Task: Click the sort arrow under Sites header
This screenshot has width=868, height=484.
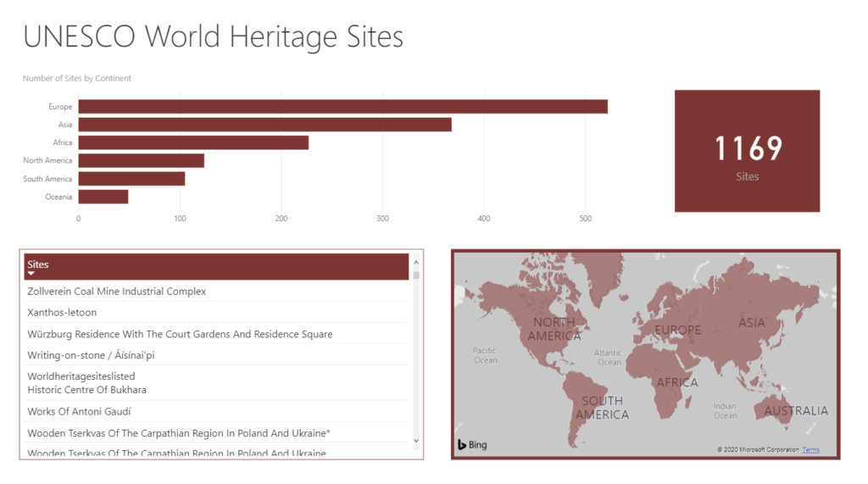Action: point(31,274)
